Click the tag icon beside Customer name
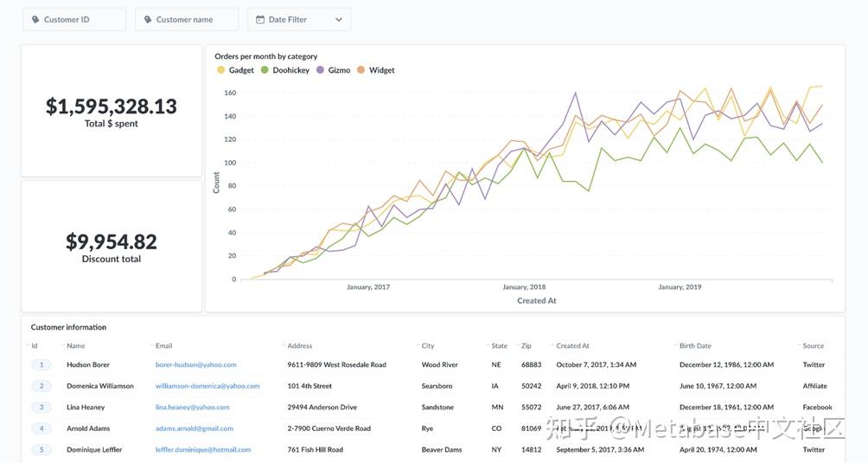This screenshot has height=463, width=868. click(x=148, y=19)
